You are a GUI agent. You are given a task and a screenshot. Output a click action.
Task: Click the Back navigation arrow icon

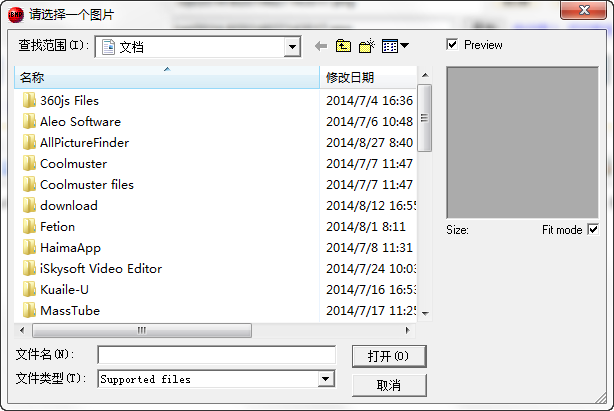pos(321,46)
